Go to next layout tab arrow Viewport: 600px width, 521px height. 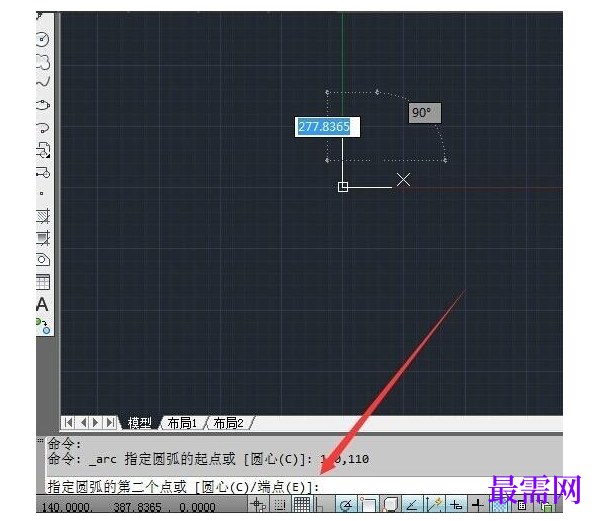[96, 423]
